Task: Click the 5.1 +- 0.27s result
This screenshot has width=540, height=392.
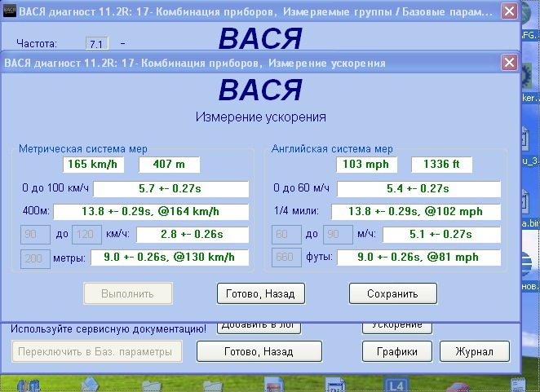Action: [x=441, y=235]
